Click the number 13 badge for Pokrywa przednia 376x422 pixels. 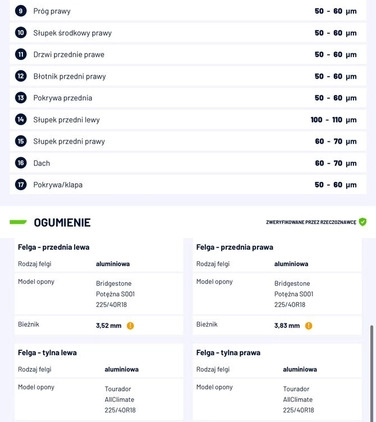coord(21,98)
